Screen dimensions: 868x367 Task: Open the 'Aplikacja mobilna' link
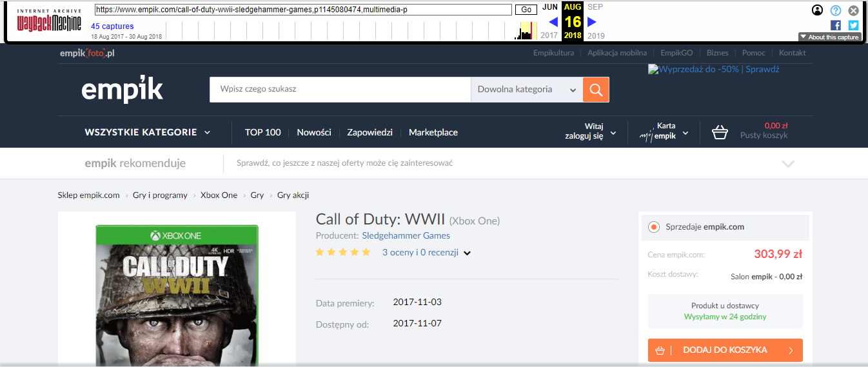pos(617,53)
